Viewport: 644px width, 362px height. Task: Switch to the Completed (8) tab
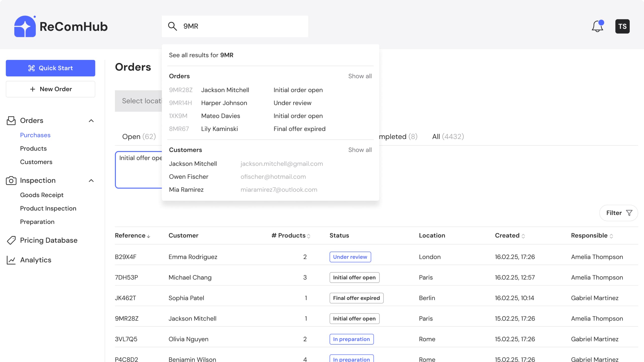[398, 137]
